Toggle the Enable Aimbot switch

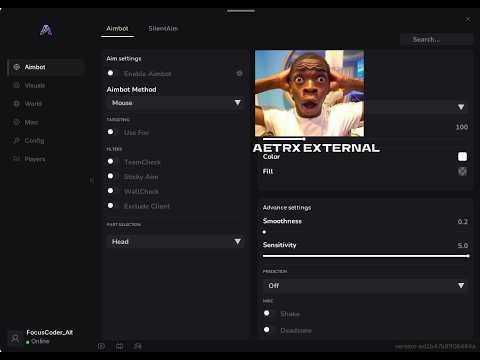[x=112, y=73]
